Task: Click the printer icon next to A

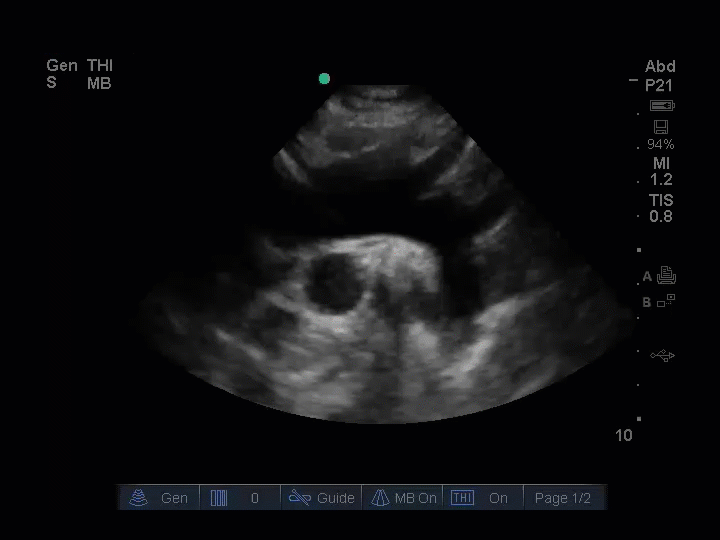Action: pos(667,277)
